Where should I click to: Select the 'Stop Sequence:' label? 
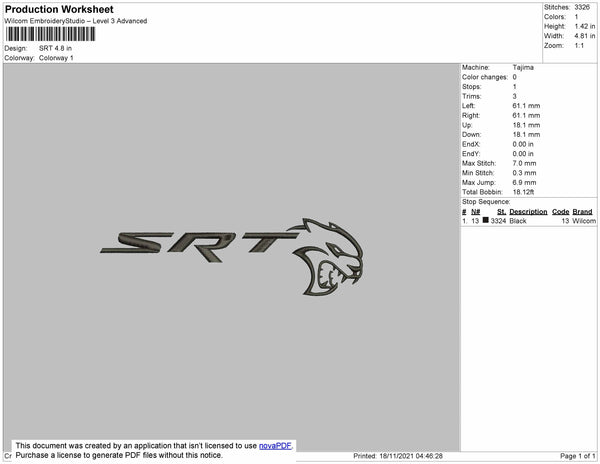[x=486, y=202]
